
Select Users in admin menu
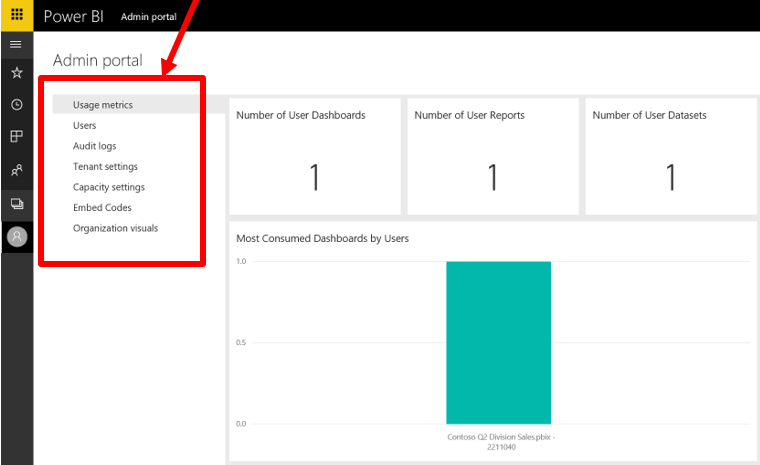pyautogui.click(x=84, y=126)
